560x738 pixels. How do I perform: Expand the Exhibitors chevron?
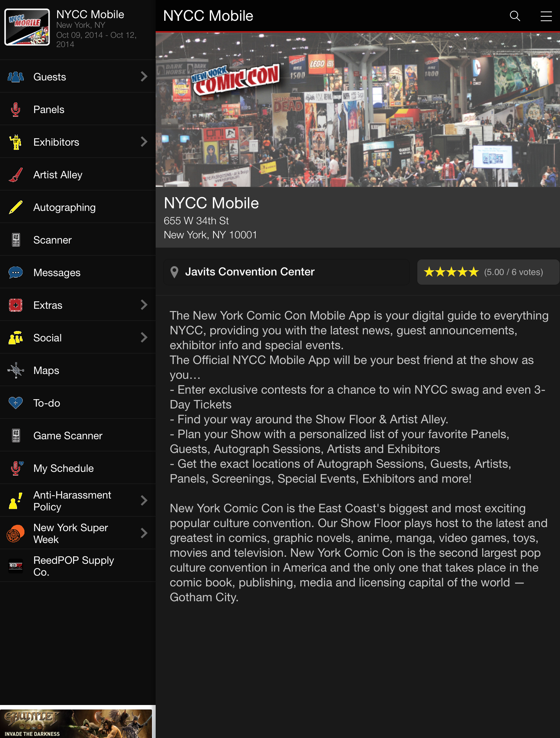144,142
